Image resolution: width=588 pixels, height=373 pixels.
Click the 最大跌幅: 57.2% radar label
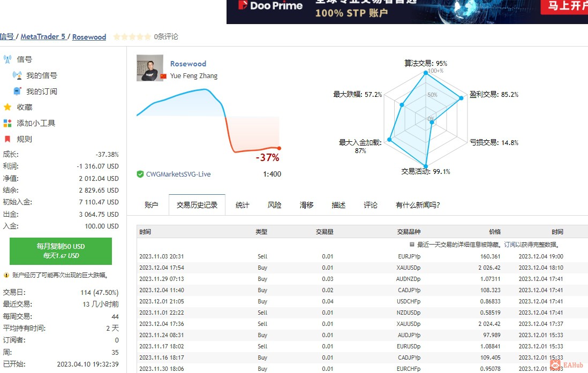pyautogui.click(x=358, y=95)
